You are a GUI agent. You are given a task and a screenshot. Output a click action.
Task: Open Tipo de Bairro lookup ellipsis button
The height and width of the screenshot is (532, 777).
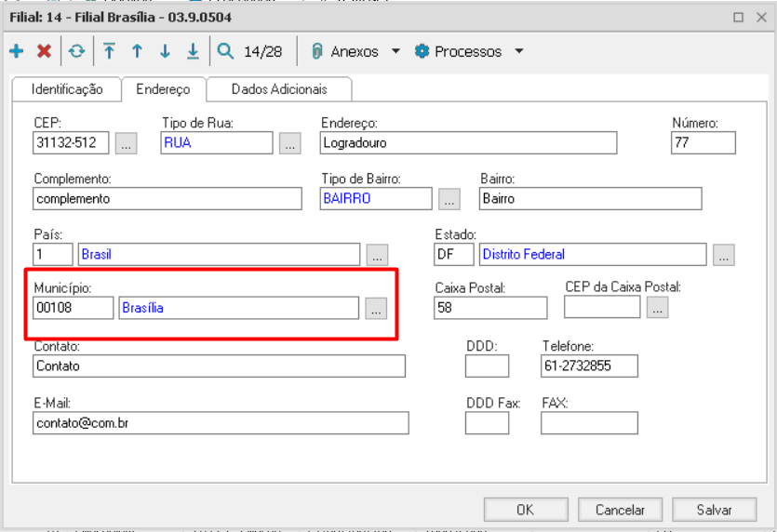tap(449, 199)
